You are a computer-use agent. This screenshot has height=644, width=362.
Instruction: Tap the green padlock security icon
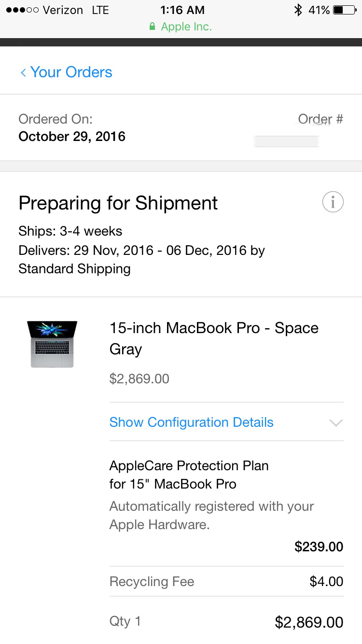pos(153,27)
